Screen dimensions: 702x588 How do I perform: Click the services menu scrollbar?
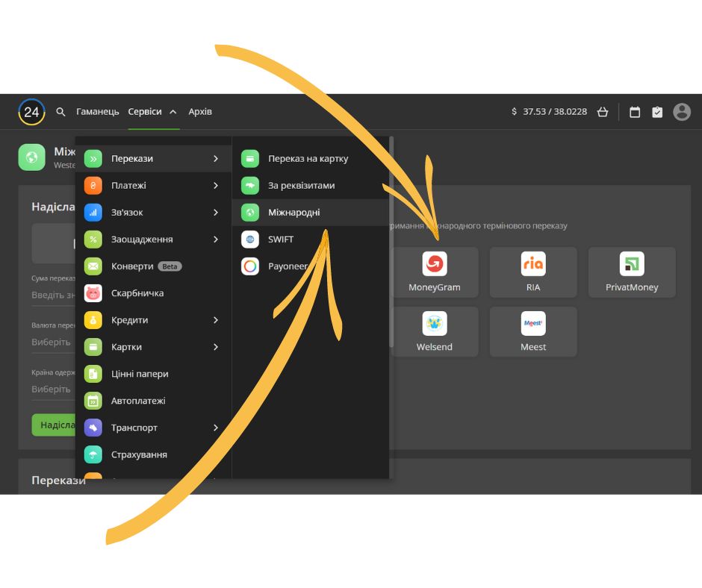(391, 239)
